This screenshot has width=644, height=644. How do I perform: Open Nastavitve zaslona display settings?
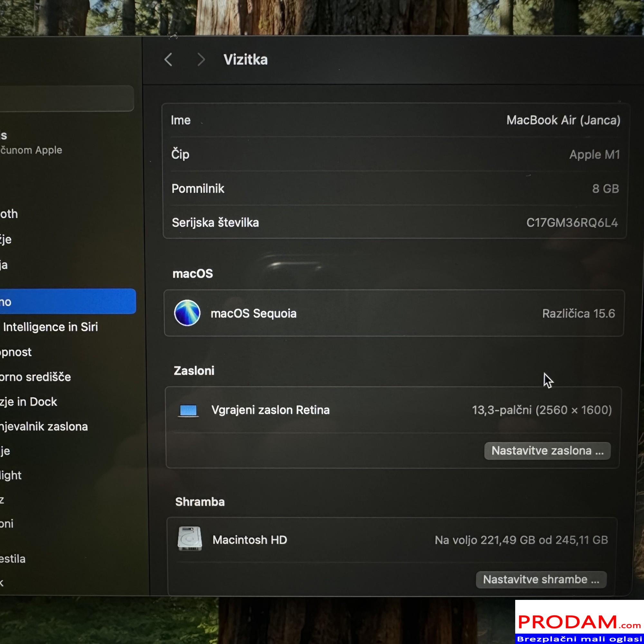point(547,451)
